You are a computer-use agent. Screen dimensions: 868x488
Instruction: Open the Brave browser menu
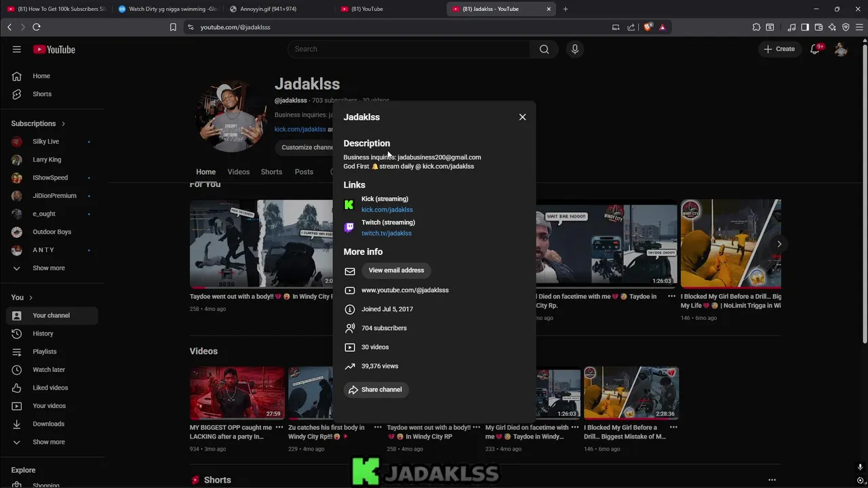tap(859, 27)
